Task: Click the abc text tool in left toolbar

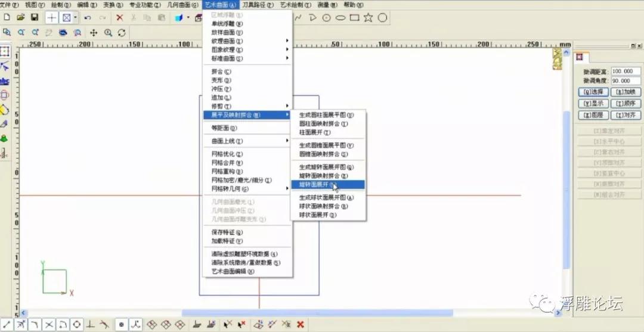Action: pos(5,81)
